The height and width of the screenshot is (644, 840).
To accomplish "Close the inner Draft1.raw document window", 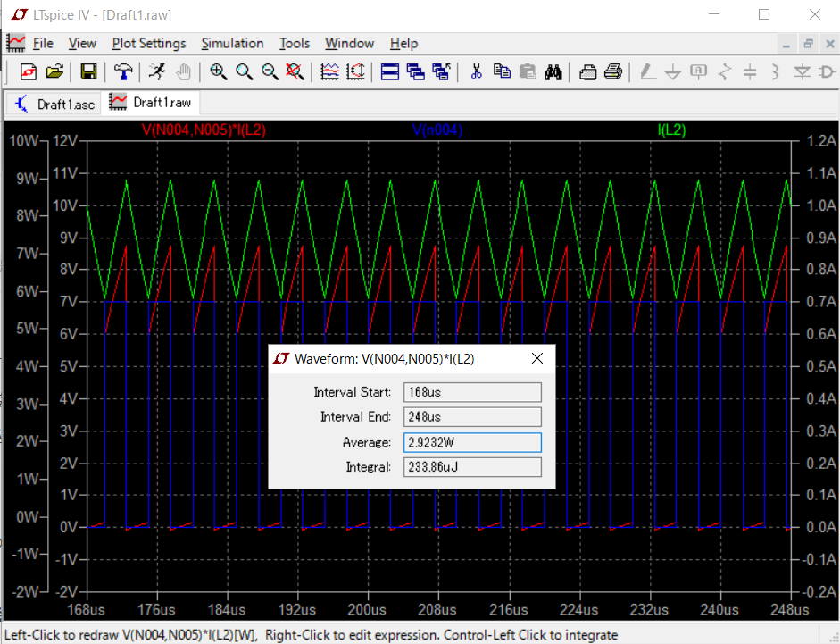I will point(830,44).
